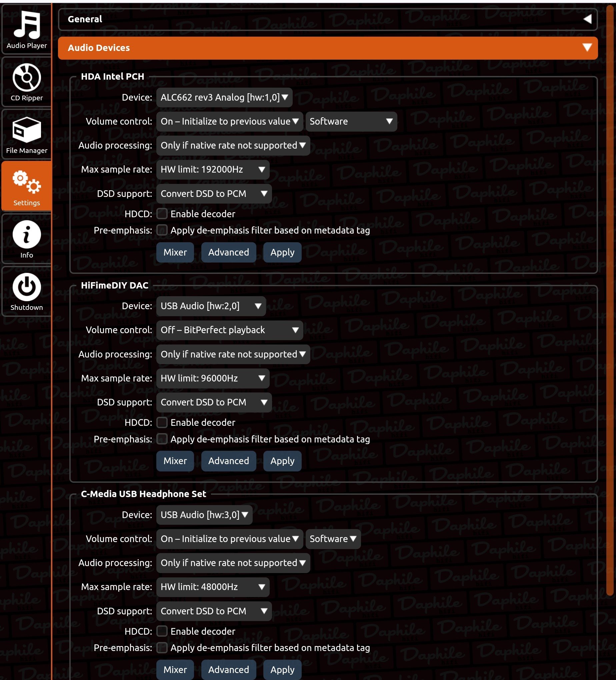Screen dimensions: 616x680
Task: Open HDA Intel PCH Volume control dropdown
Action: click(230, 121)
